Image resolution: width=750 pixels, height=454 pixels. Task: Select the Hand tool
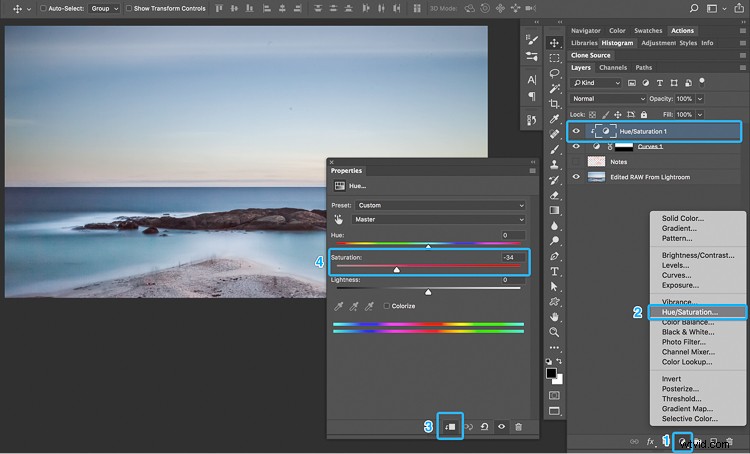(554, 317)
